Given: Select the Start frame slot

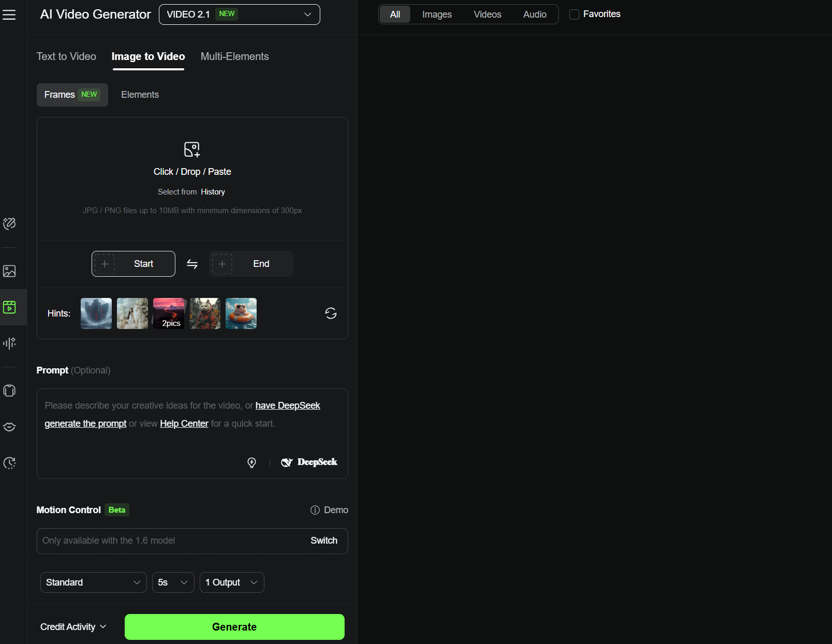Looking at the screenshot, I should (x=133, y=264).
